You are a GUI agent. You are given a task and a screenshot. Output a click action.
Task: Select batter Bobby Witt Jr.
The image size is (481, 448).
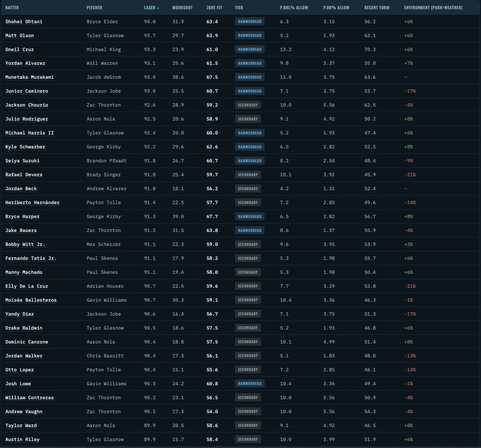pos(25,244)
